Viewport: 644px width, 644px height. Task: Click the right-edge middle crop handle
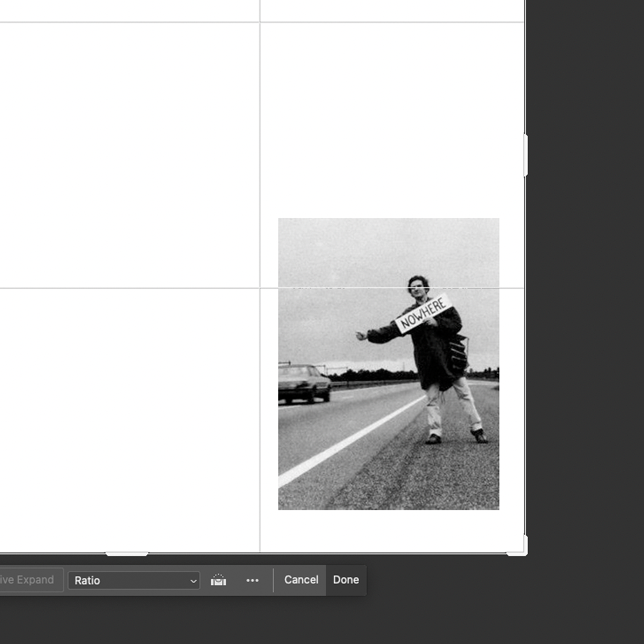(x=525, y=155)
